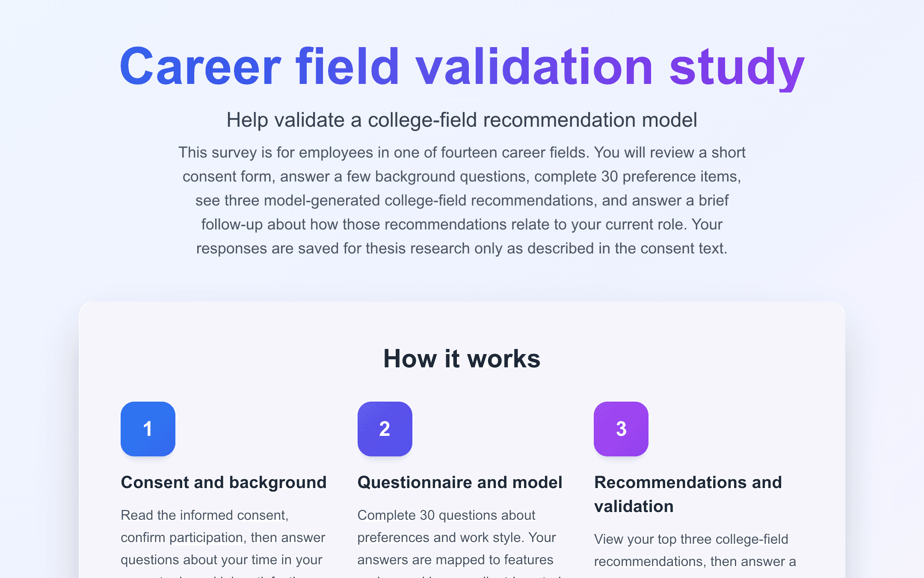This screenshot has width=924, height=578.
Task: Click the line mentioning thesis research only
Action: pos(462,248)
